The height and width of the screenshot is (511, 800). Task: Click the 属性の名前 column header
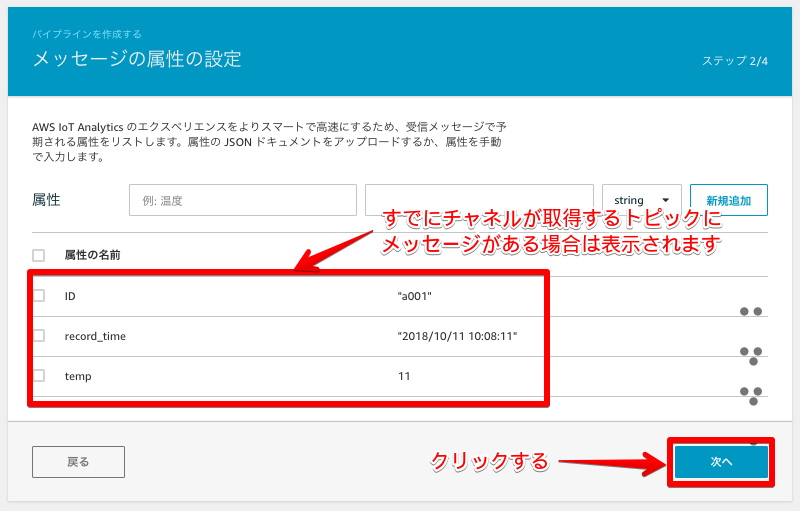click(x=92, y=255)
